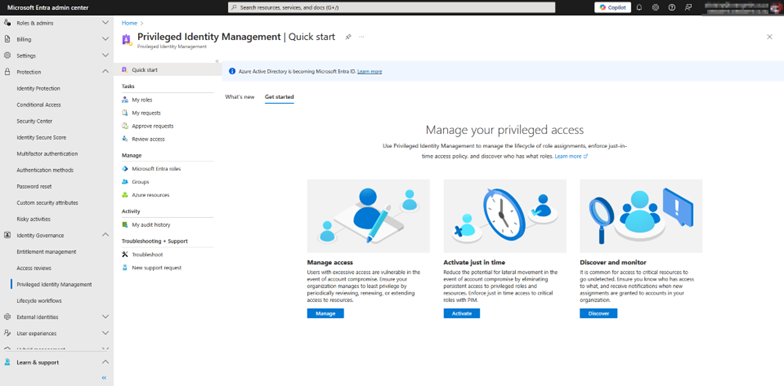The height and width of the screenshot is (386, 784).
Task: Click the feedback icon in top bar
Action: pos(688,8)
